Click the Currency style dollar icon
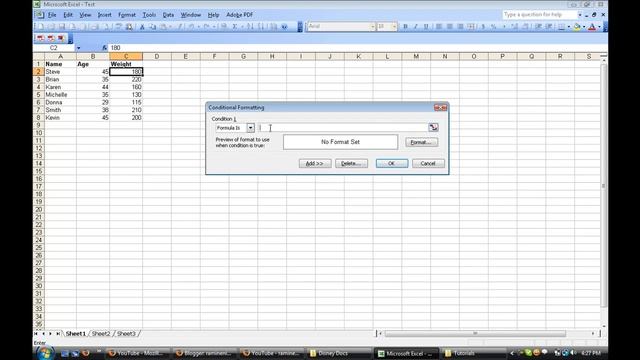The image size is (640, 360). point(483,27)
